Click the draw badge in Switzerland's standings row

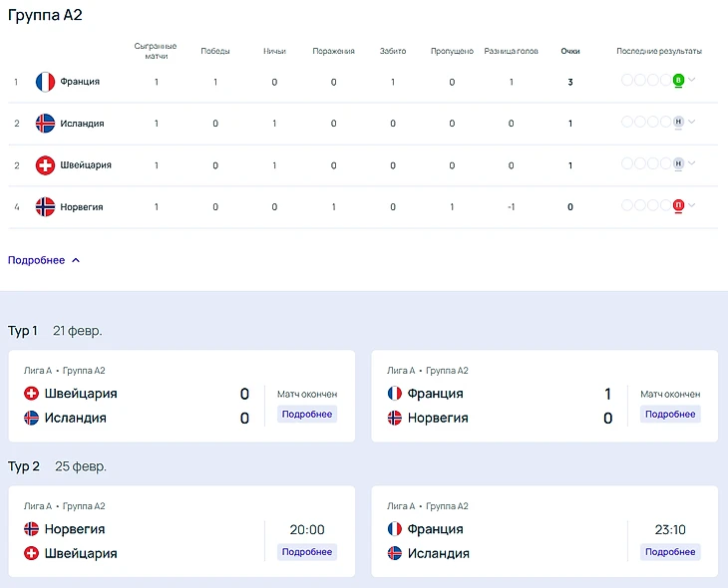click(x=678, y=163)
